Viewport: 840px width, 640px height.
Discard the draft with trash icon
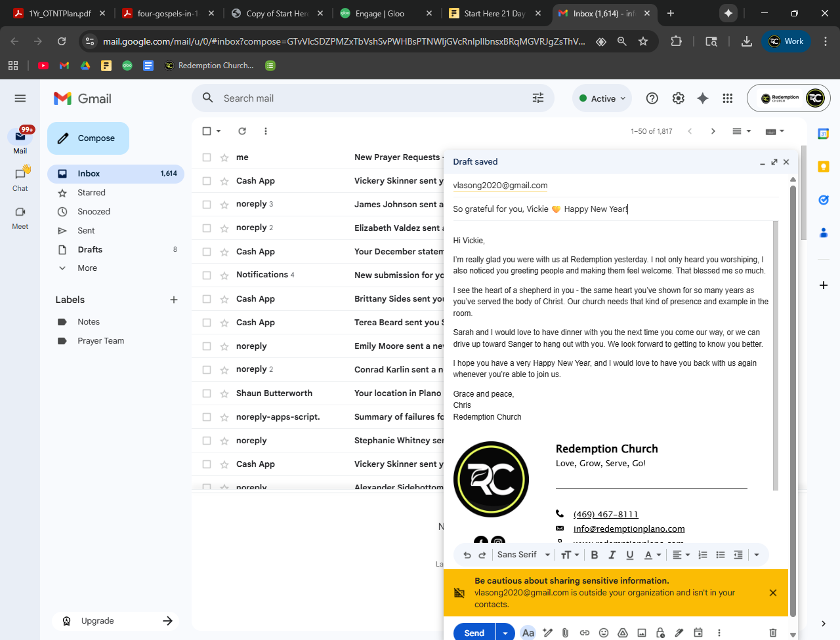point(773,633)
